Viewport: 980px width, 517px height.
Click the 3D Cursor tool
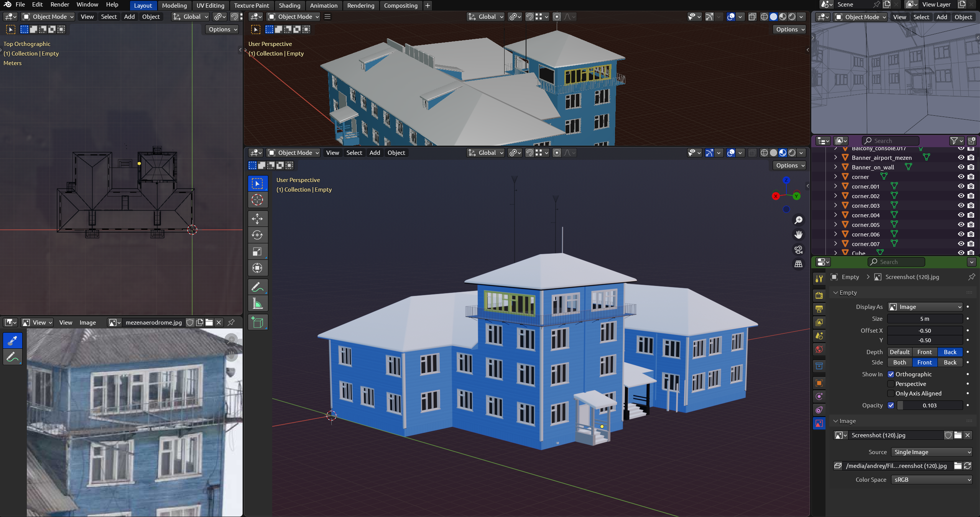coord(257,200)
